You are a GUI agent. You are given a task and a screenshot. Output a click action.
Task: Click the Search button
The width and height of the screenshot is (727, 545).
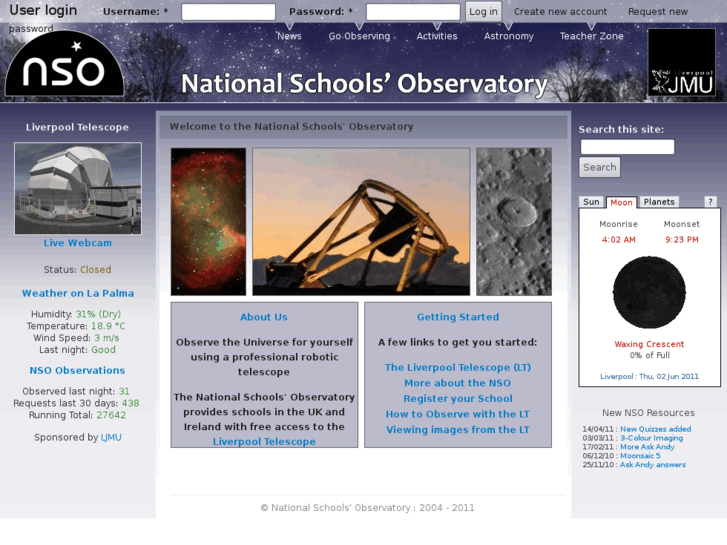(599, 167)
